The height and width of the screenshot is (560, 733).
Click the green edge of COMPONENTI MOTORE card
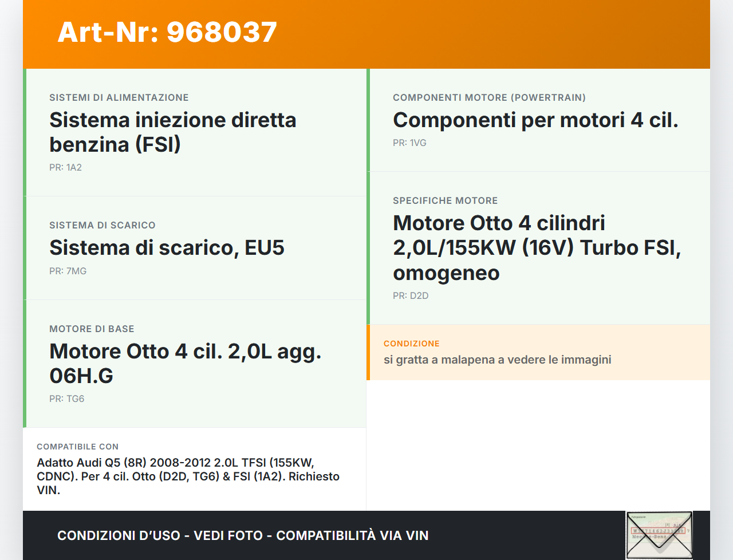point(368,120)
